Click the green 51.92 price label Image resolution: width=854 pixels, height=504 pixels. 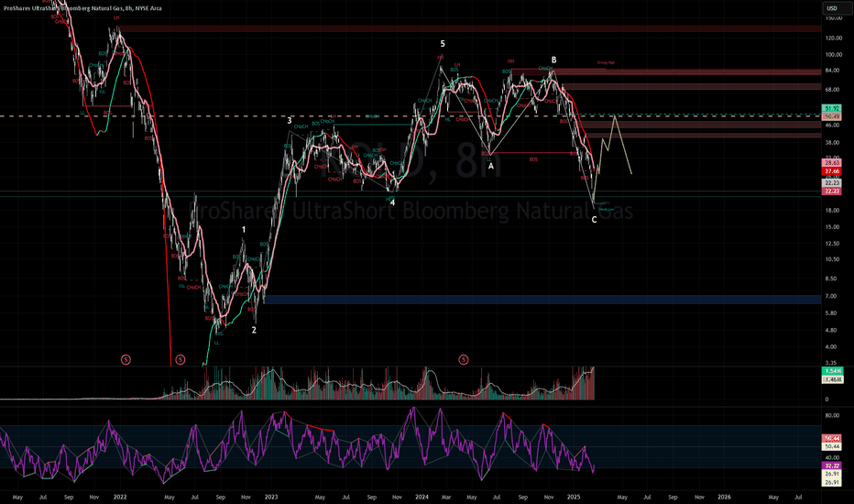tap(832, 108)
